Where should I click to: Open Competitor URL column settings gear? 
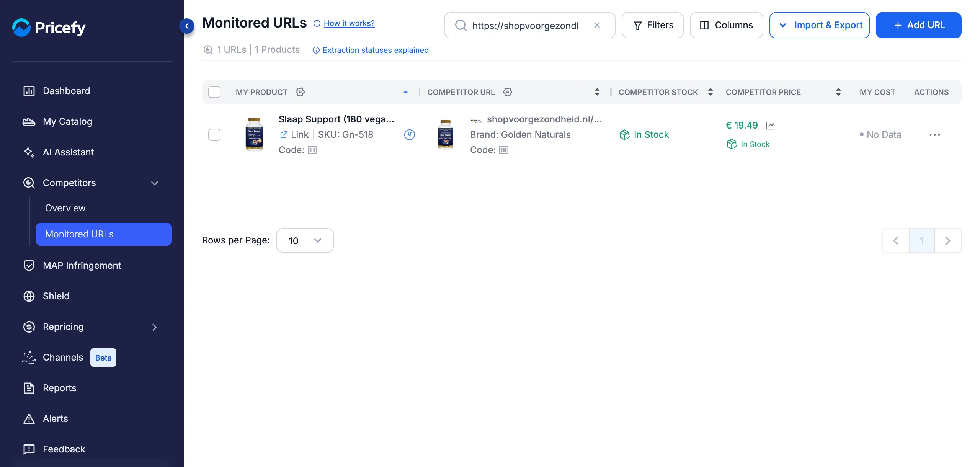coord(508,92)
